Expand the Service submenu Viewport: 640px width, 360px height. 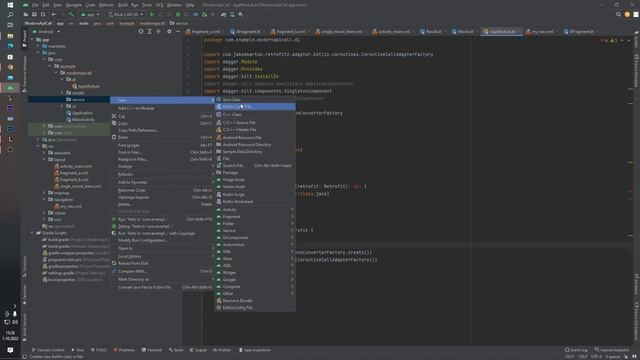coord(255,231)
